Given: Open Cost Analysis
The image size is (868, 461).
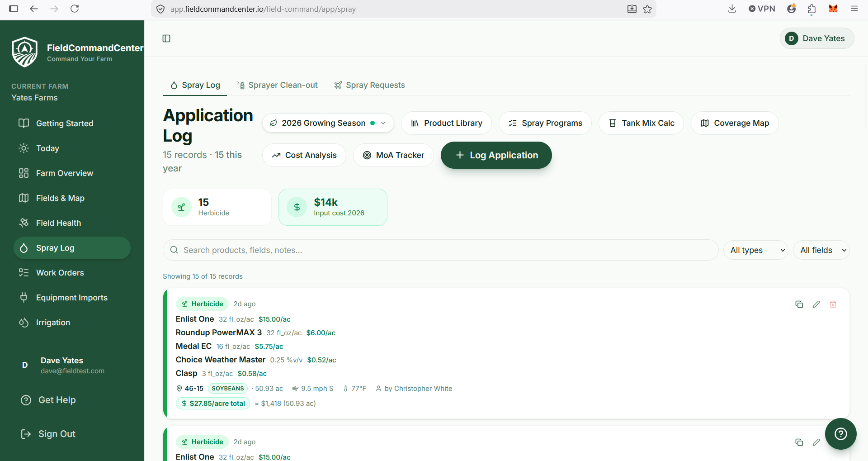Looking at the screenshot, I should coord(304,155).
